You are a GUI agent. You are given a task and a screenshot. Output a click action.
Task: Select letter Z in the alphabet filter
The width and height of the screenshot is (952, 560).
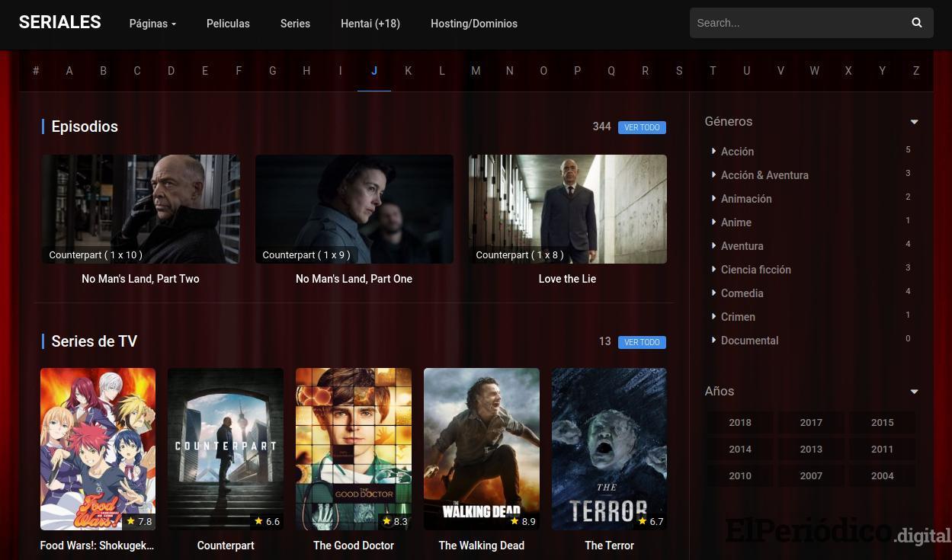pyautogui.click(x=916, y=71)
